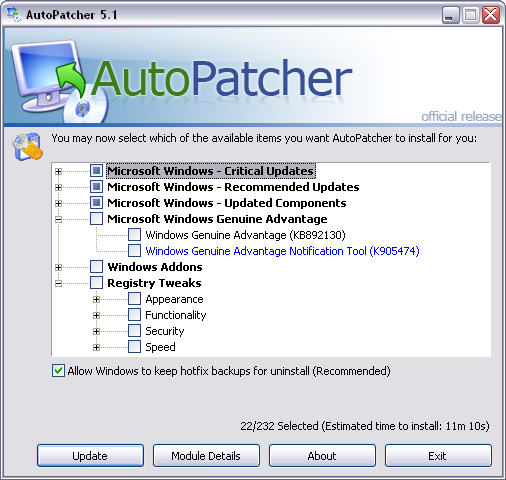
Task: Select Microsoft Windows - Recommended Updates label
Action: click(x=233, y=187)
